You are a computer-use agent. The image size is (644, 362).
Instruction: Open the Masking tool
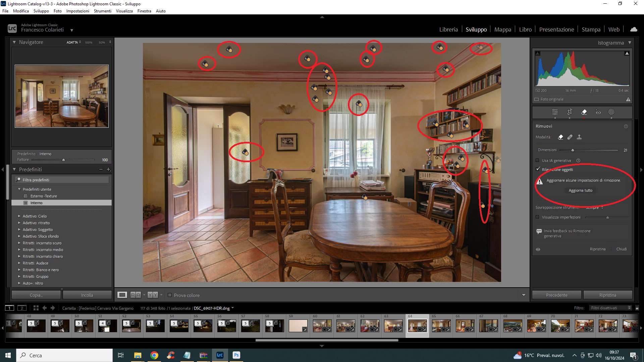tap(611, 112)
